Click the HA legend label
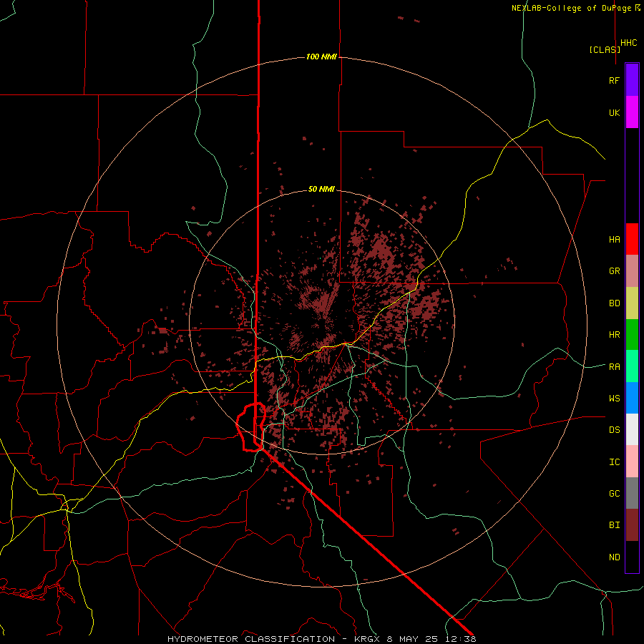 point(614,240)
